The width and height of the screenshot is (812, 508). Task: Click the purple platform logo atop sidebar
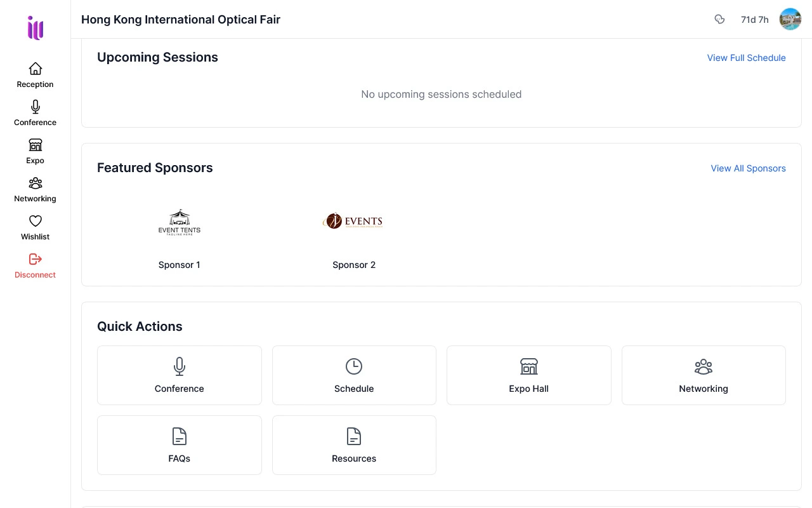point(35,28)
